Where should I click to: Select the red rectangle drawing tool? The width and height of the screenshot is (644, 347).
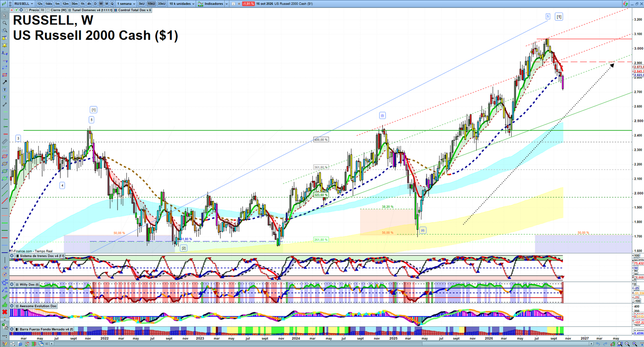tap(5, 75)
